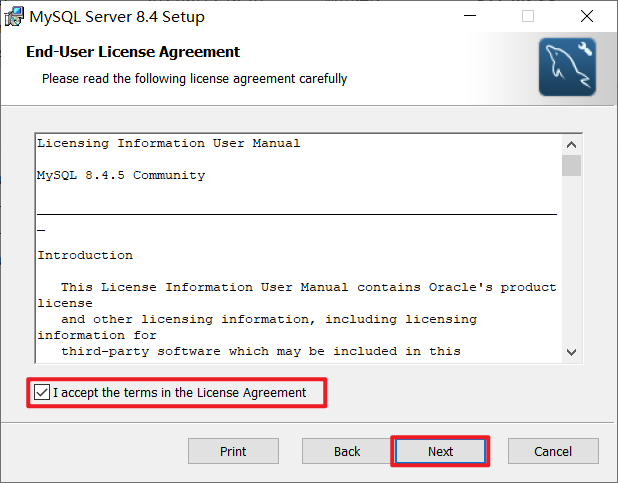Click the End-User License Agreement heading
The height and width of the screenshot is (483, 618).
(x=133, y=52)
